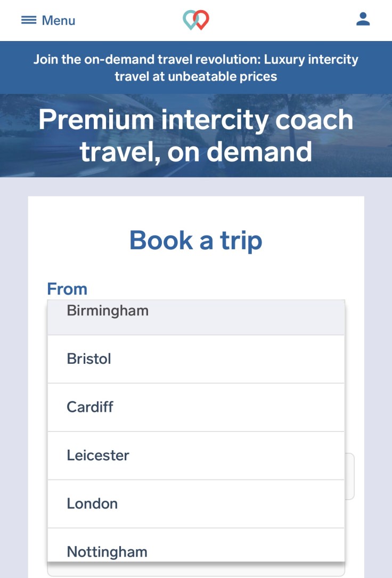
Task: Open the user account profile icon
Action: point(363,20)
